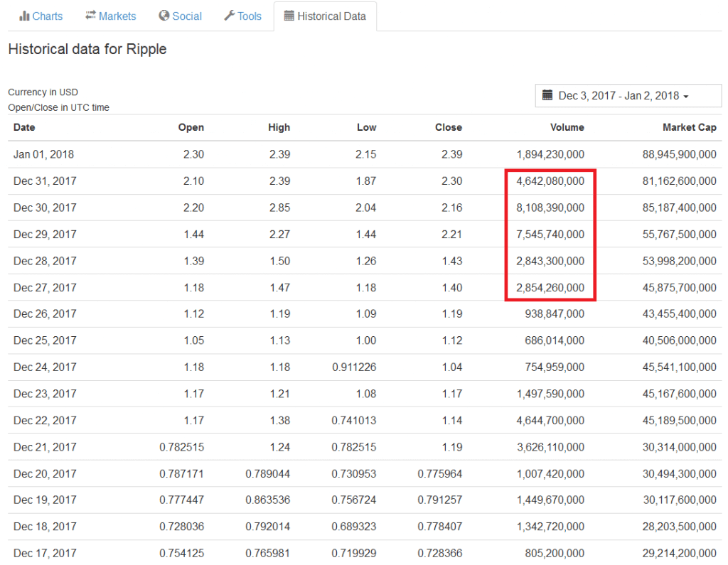The image size is (728, 565).
Task: Click market cap value 29,214,200,000
Action: (x=680, y=553)
